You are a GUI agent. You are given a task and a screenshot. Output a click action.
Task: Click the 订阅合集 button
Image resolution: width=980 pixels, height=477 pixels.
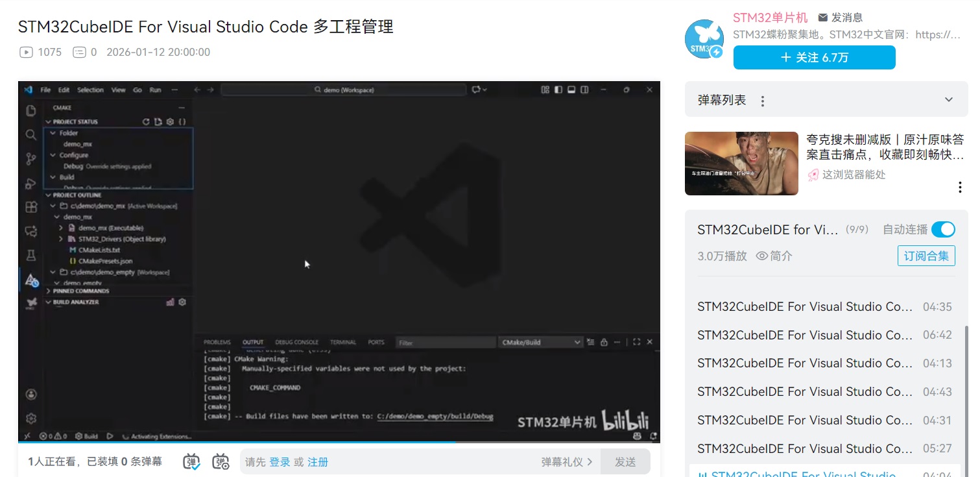tap(926, 256)
